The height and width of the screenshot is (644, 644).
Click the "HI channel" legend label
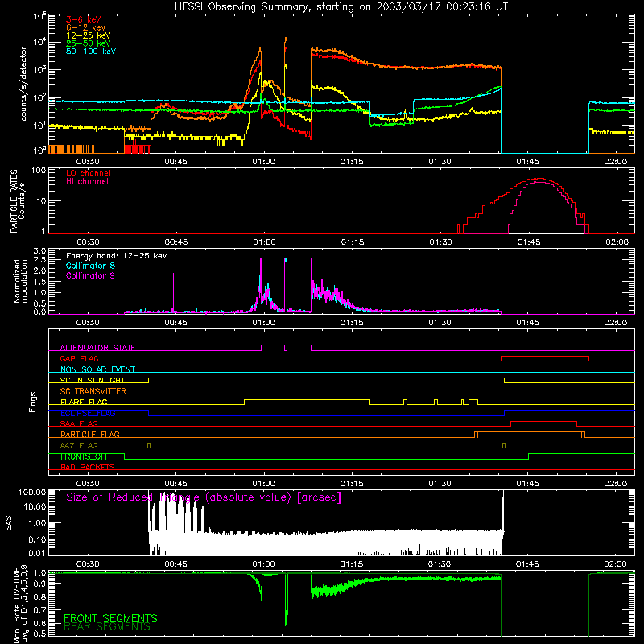coord(87,182)
